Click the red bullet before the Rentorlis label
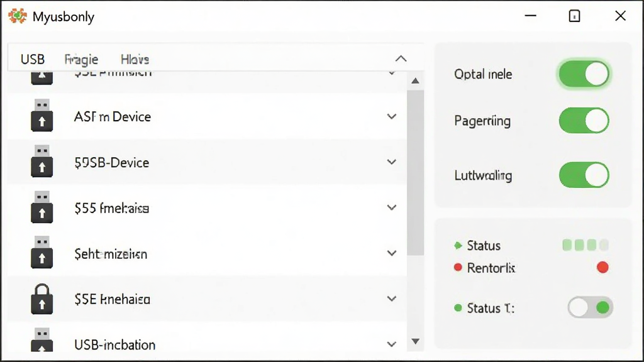 point(458,268)
